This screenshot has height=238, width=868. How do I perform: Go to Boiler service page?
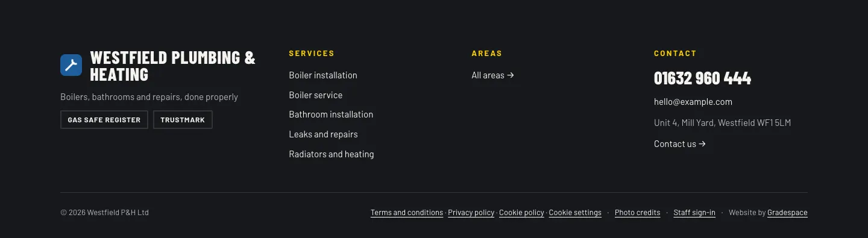click(316, 95)
